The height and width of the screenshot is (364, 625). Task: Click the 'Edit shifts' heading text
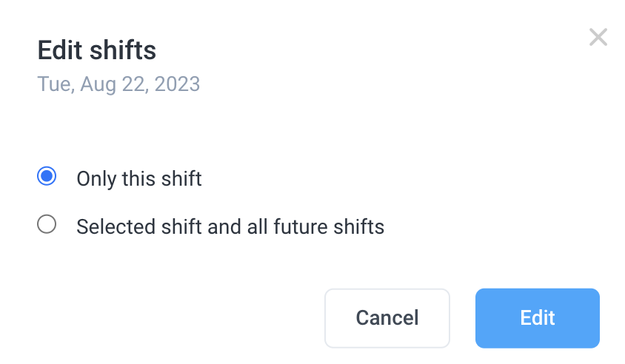[97, 50]
